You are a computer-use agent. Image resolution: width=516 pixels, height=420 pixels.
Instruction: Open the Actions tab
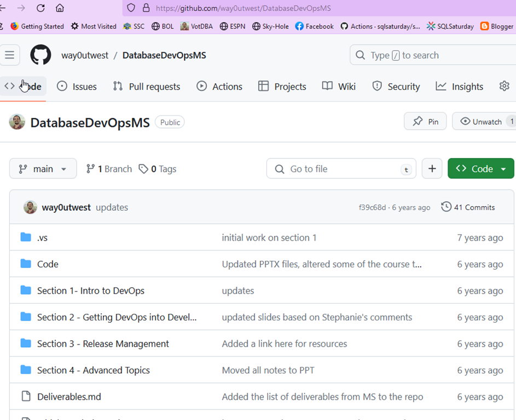pos(219,86)
